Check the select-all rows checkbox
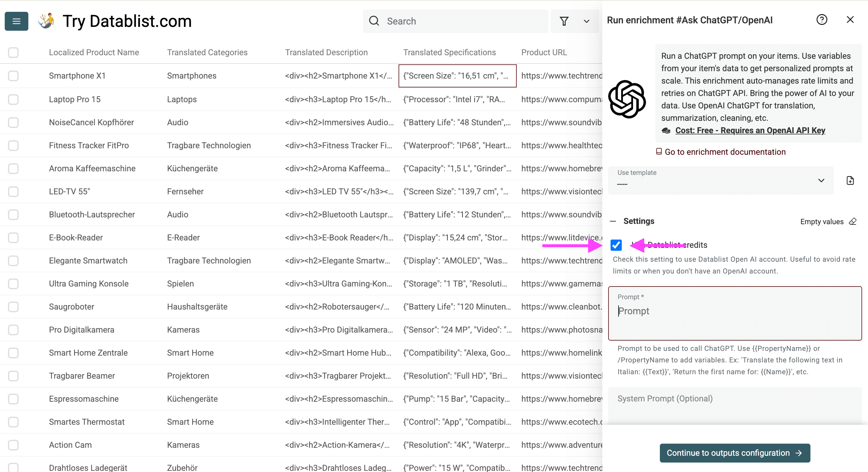This screenshot has width=868, height=472. click(13, 53)
